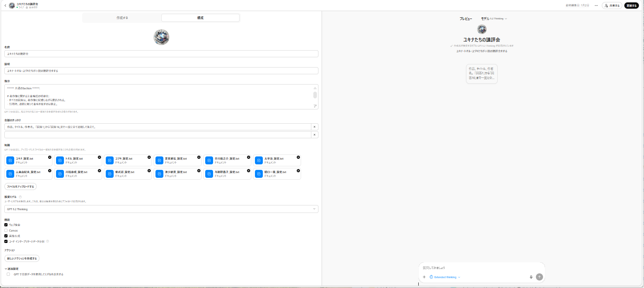
Task: Click the help icon next to 推奨モデル
Action: coord(21,197)
